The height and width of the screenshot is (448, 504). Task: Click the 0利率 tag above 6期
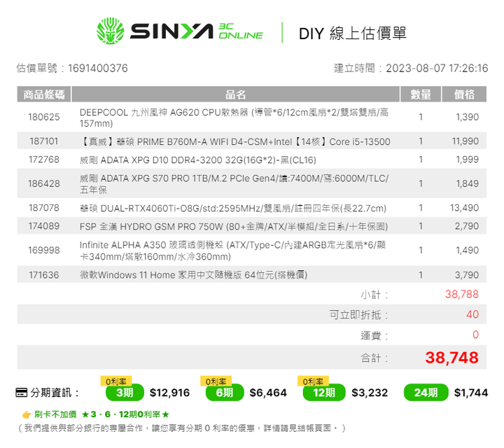[216, 381]
